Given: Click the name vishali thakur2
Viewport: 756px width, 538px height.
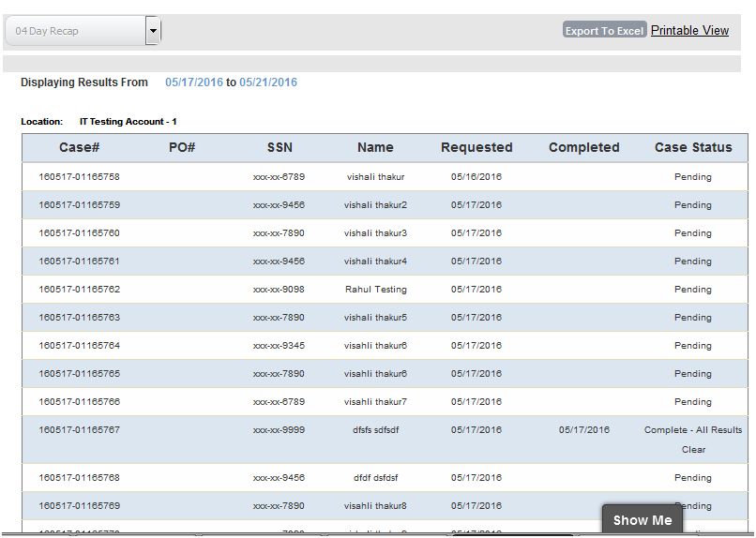Looking at the screenshot, I should pos(375,204).
